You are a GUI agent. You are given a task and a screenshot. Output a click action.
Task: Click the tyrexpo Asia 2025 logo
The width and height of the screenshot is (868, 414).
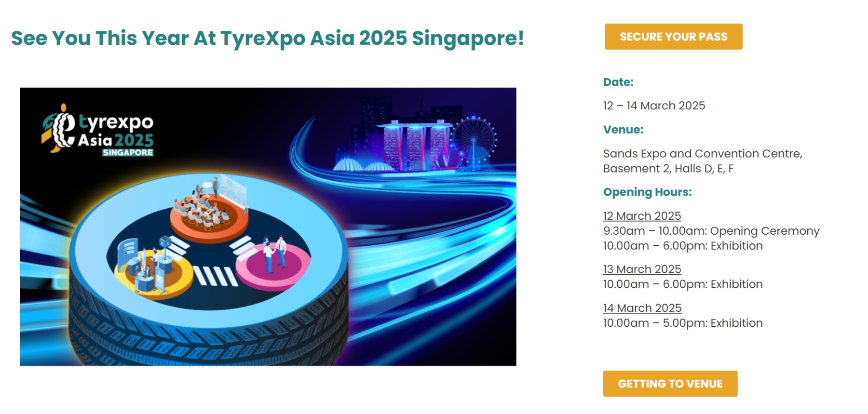tap(98, 129)
